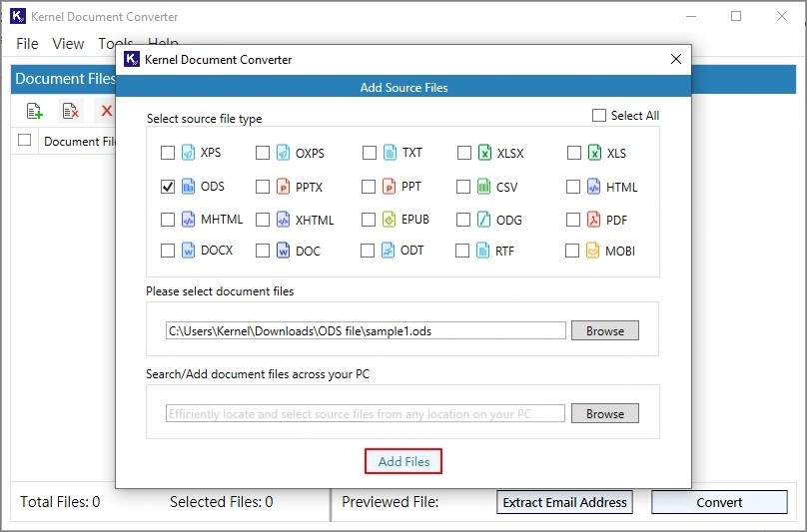Click the ODS file type icon
Screen dimensions: 807x532
coord(189,187)
